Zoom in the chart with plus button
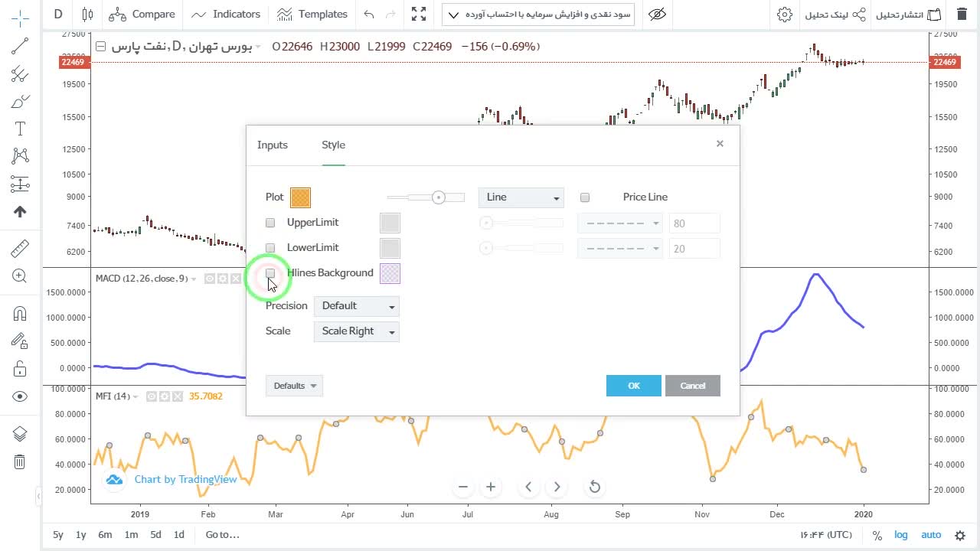Screen dimensions: 980x551 point(491,487)
